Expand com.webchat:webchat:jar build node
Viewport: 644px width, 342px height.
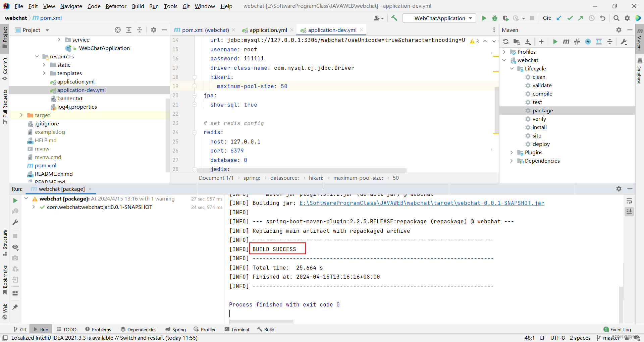tap(34, 207)
